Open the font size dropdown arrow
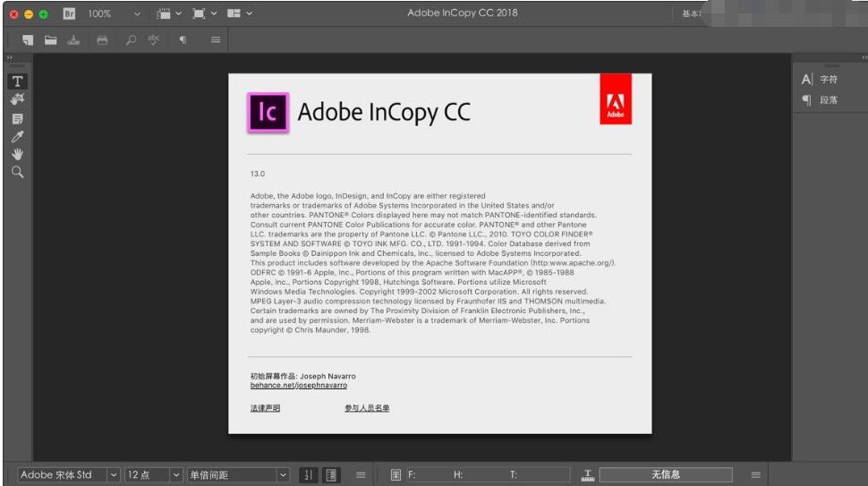Viewport: 868px width, 486px height. pos(175,475)
